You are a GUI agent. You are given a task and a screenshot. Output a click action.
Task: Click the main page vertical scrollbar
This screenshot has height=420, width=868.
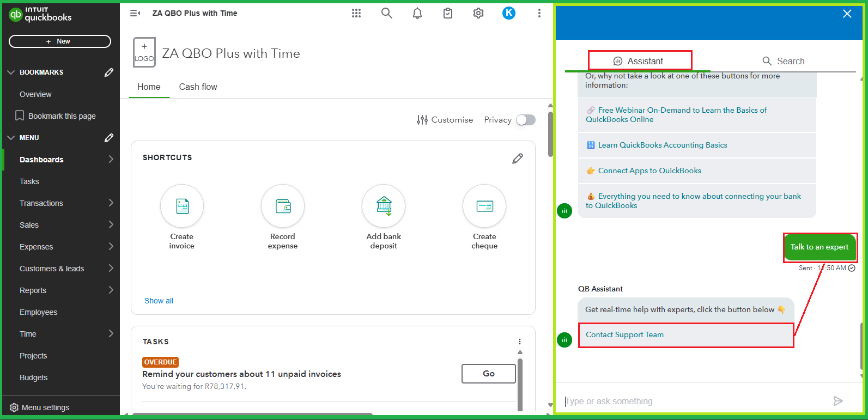click(550, 133)
